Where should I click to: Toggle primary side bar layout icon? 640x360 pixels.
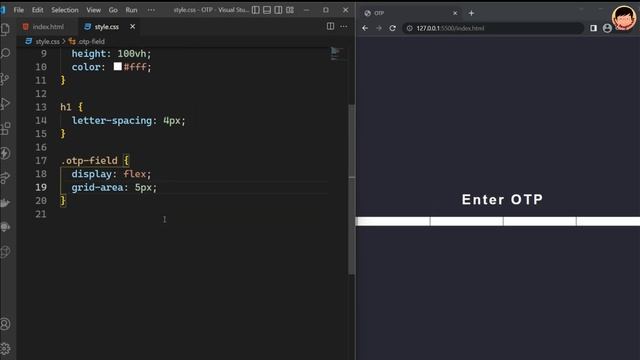point(256,10)
